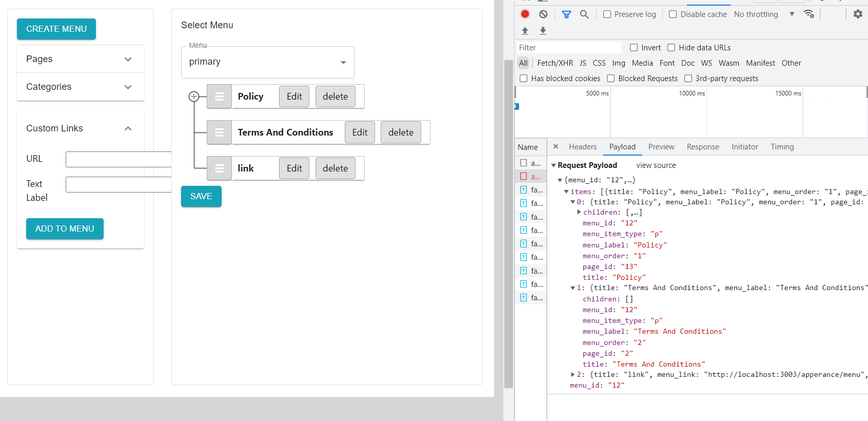Expand payload item 2 link entry
The height and width of the screenshot is (421, 868).
[x=573, y=375]
